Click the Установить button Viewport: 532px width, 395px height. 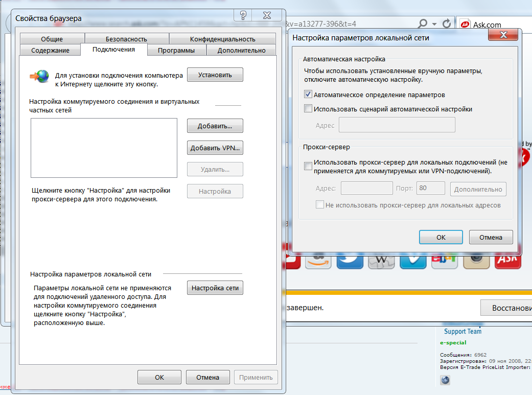pos(215,75)
